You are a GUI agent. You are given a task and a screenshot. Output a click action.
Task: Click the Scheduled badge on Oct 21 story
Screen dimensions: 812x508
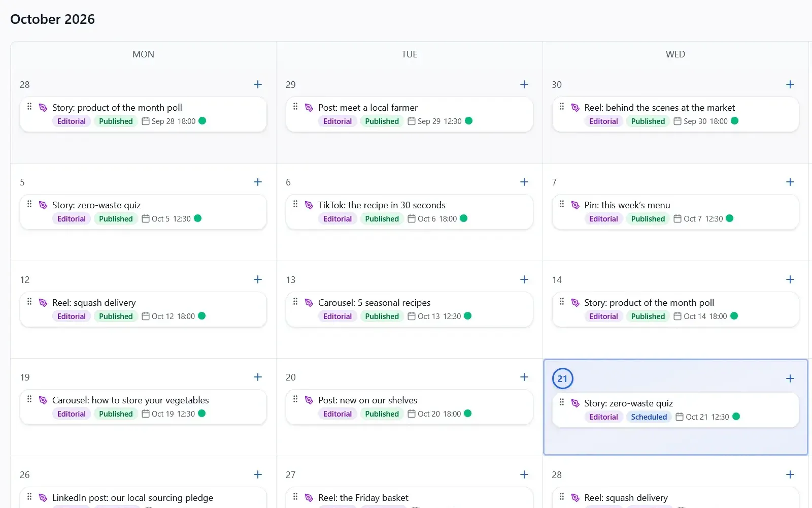point(649,417)
